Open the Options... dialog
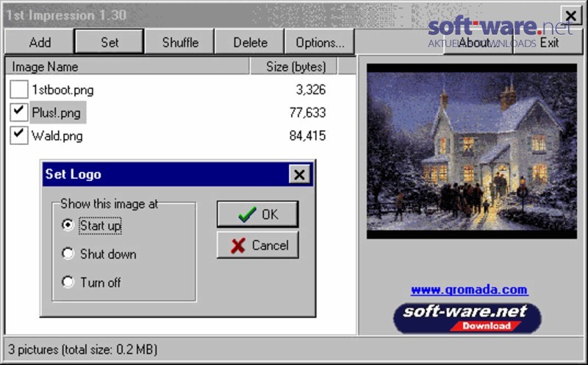 pos(320,42)
